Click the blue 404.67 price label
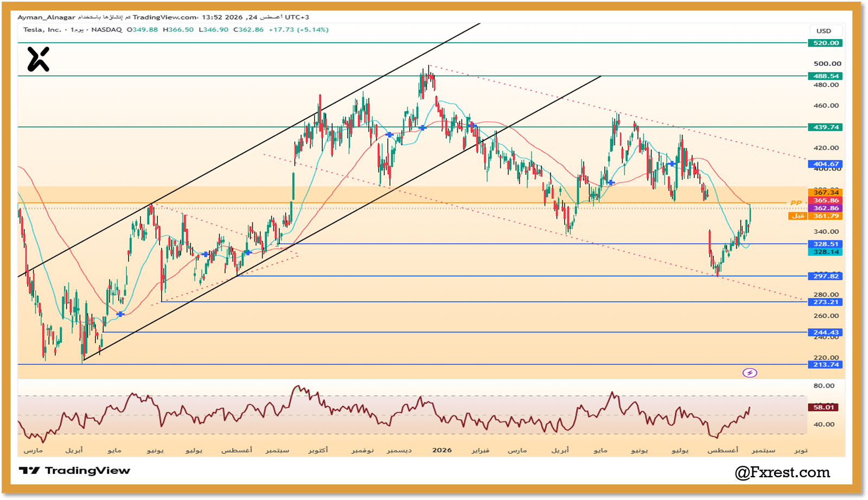 pyautogui.click(x=826, y=164)
